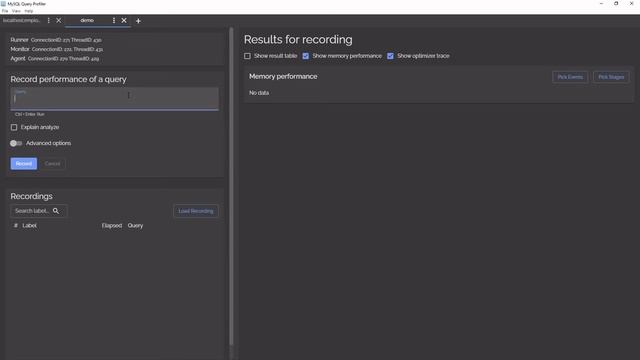Uncheck Show optimizer trace
The width and height of the screenshot is (640, 360).
391,56
